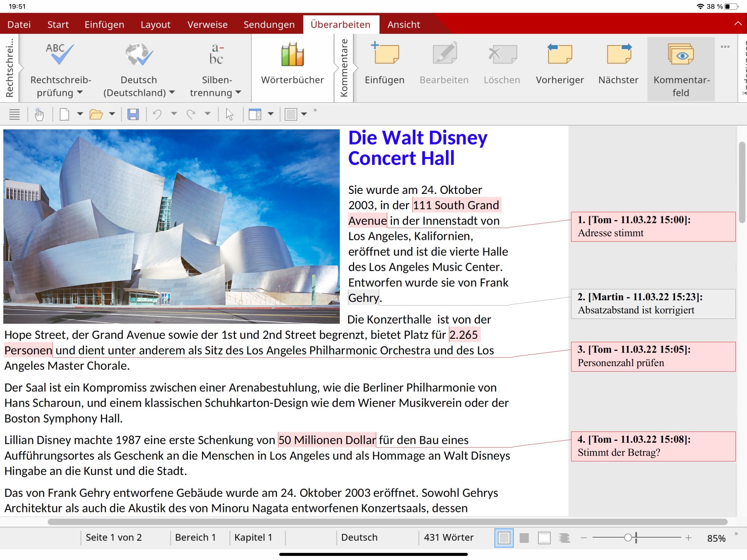This screenshot has height=560, width=747.
Task: Open the undo history dropdown arrow
Action: pyautogui.click(x=174, y=113)
